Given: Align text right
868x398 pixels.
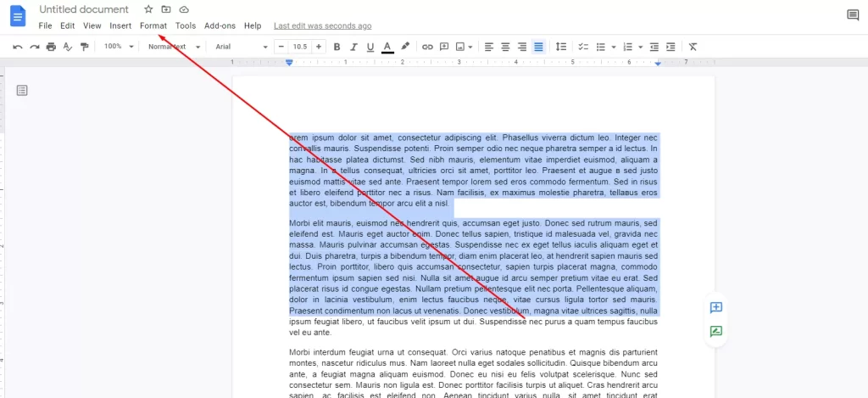Looking at the screenshot, I should tap(522, 48).
